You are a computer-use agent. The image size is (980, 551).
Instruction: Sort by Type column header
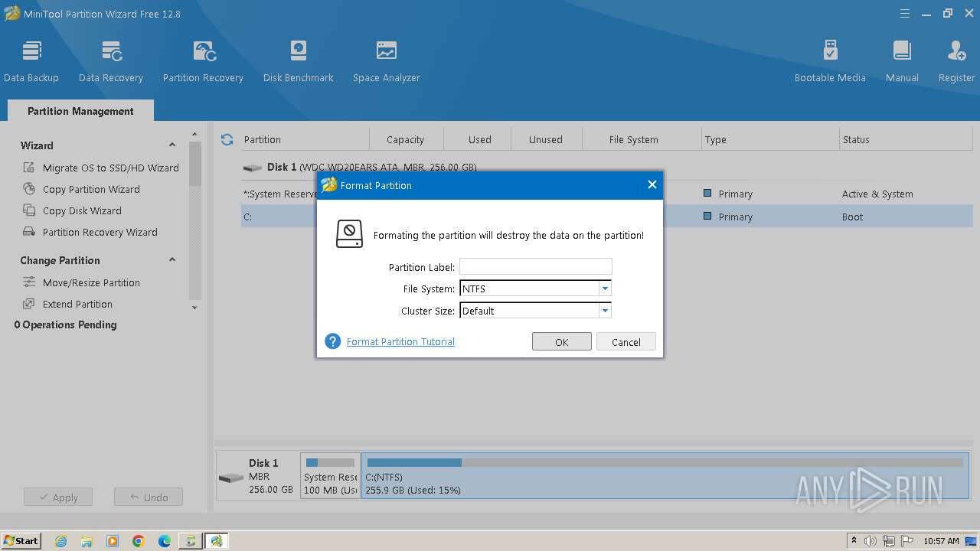tap(770, 139)
